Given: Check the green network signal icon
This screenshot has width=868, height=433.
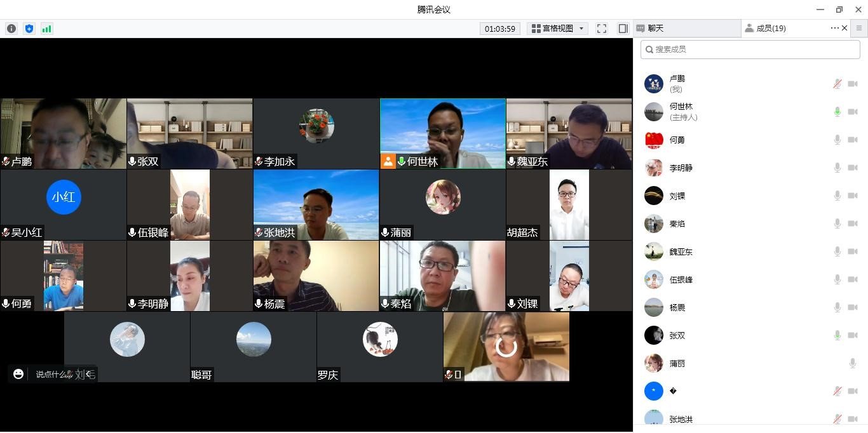Looking at the screenshot, I should pos(46,29).
